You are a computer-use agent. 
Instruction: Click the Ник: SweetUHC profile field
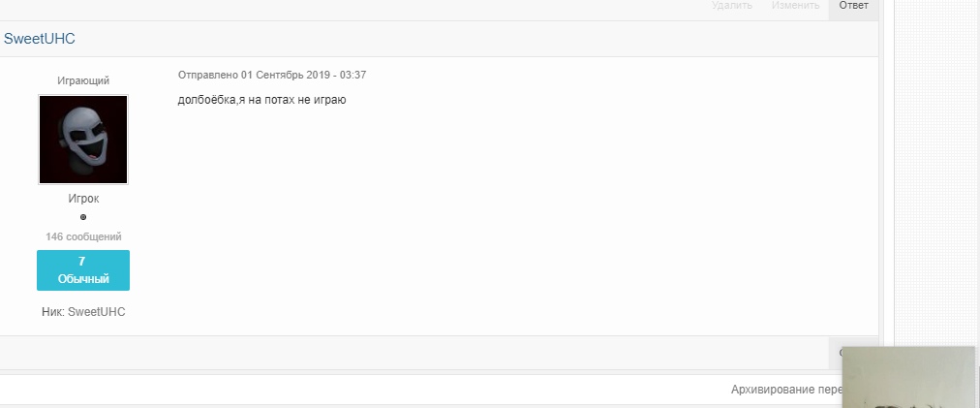click(x=83, y=312)
